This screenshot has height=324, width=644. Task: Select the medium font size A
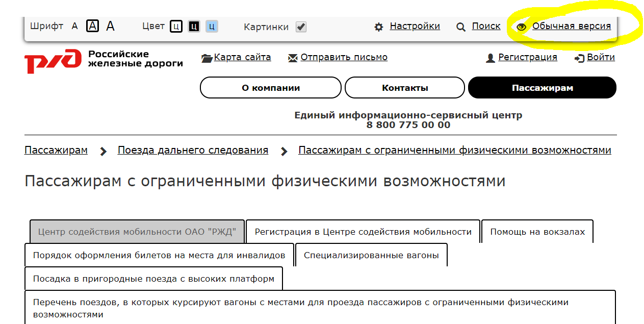92,26
